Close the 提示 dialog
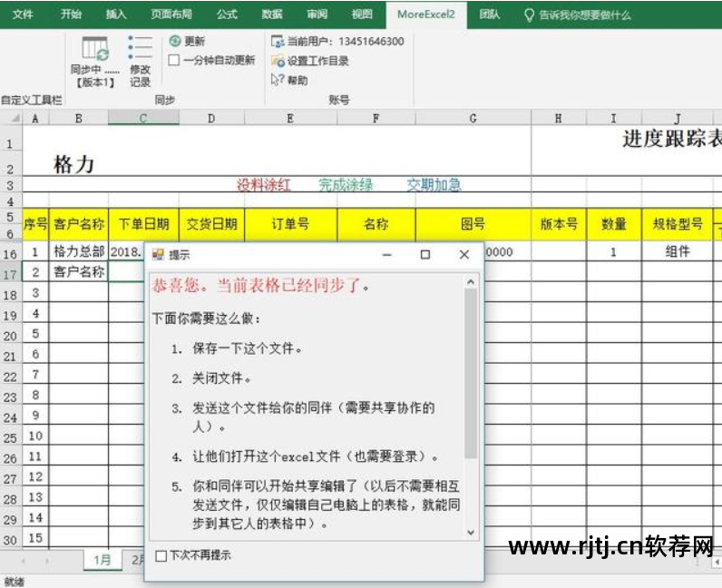The image size is (722, 588). pyautogui.click(x=464, y=254)
